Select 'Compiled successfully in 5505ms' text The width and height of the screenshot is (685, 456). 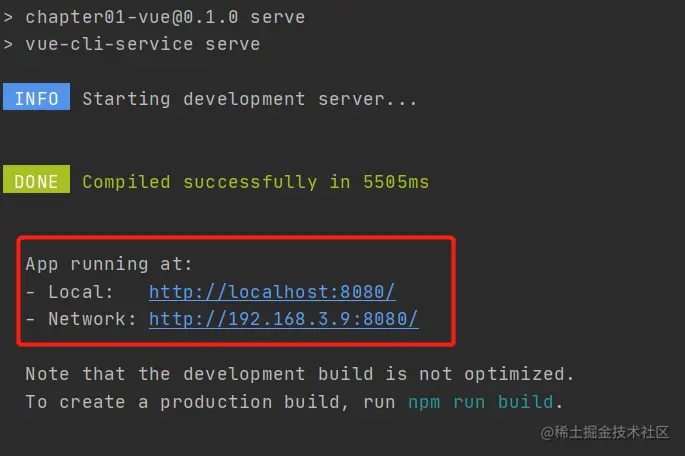pyautogui.click(x=256, y=182)
